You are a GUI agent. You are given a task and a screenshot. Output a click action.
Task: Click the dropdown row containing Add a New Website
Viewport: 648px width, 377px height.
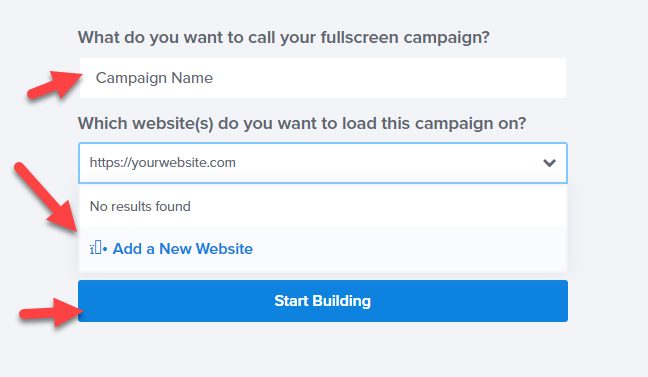pos(323,249)
